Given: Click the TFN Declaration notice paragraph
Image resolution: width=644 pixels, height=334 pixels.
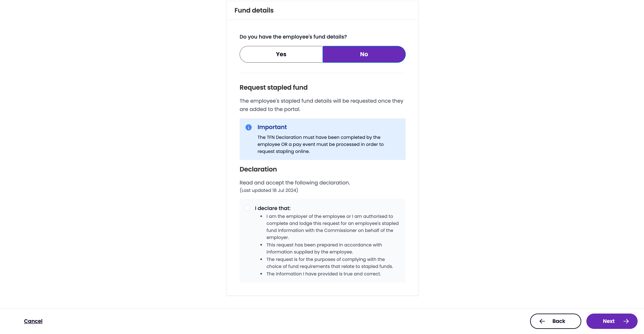Looking at the screenshot, I should 321,144.
